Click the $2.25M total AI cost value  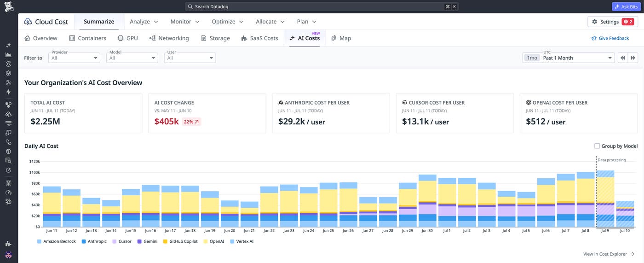click(46, 122)
